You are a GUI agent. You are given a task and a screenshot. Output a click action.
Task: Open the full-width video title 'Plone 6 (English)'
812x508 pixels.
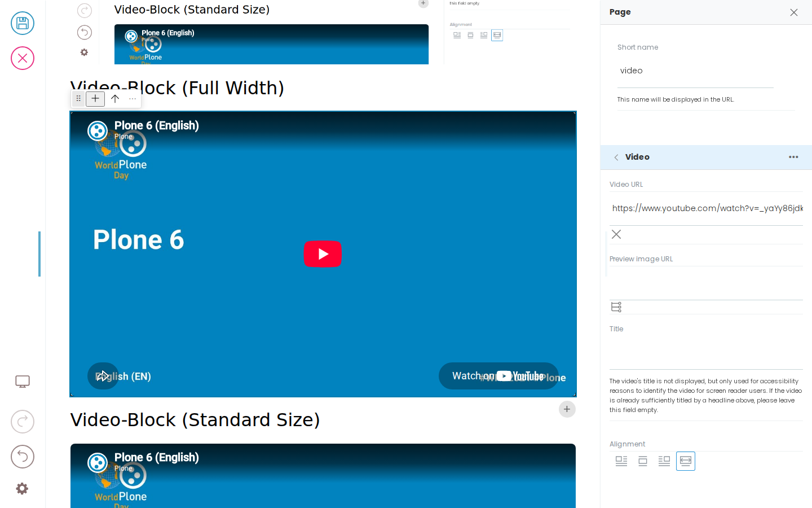(x=157, y=125)
